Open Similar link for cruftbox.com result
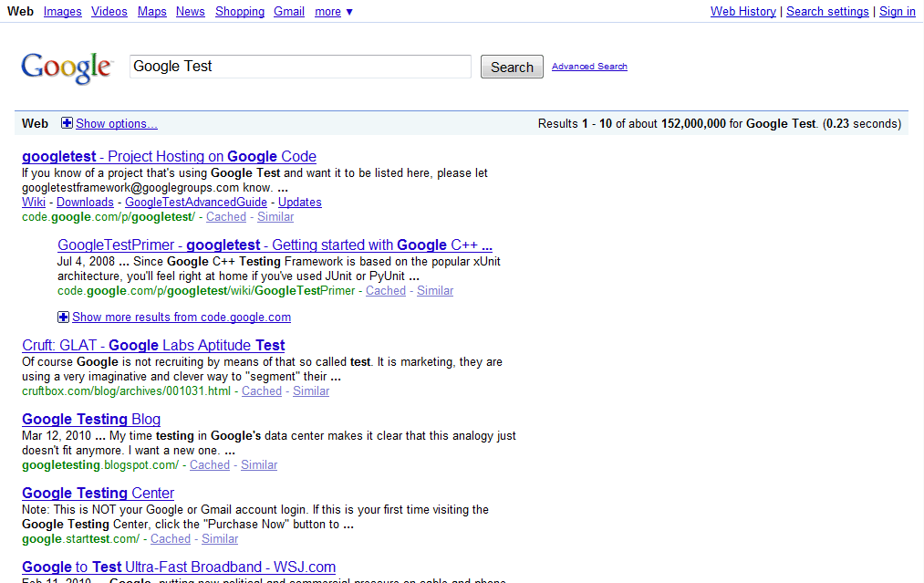This screenshot has height=583, width=924. [x=311, y=390]
